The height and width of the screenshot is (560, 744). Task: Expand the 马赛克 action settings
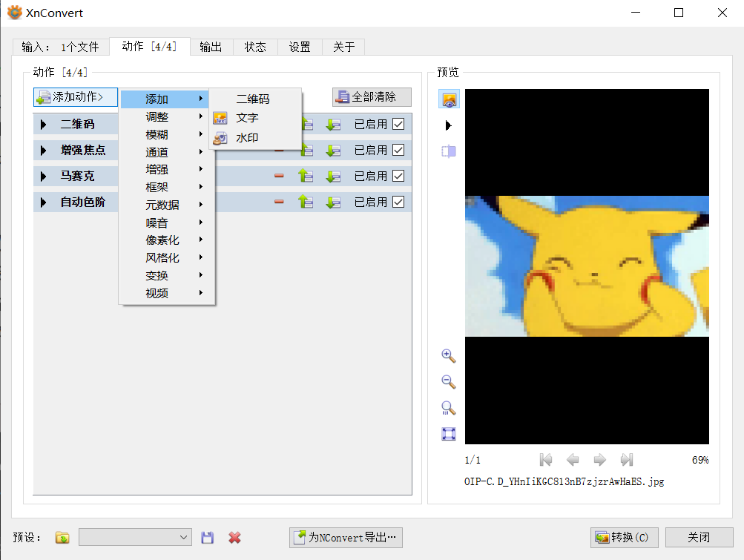tap(44, 177)
